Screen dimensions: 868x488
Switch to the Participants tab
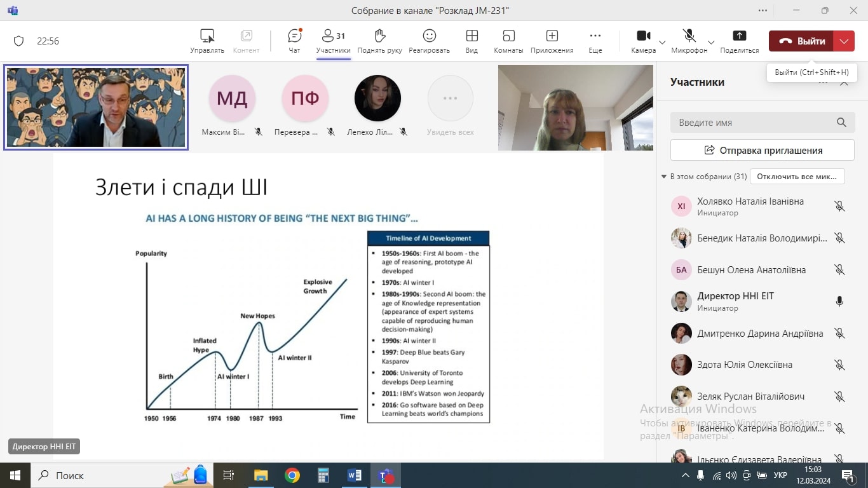click(x=333, y=41)
